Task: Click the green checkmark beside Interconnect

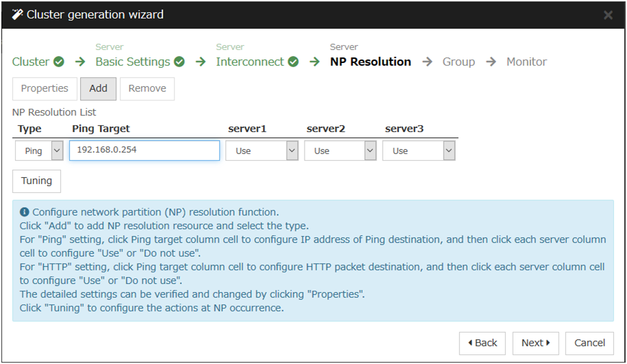Action: [293, 62]
